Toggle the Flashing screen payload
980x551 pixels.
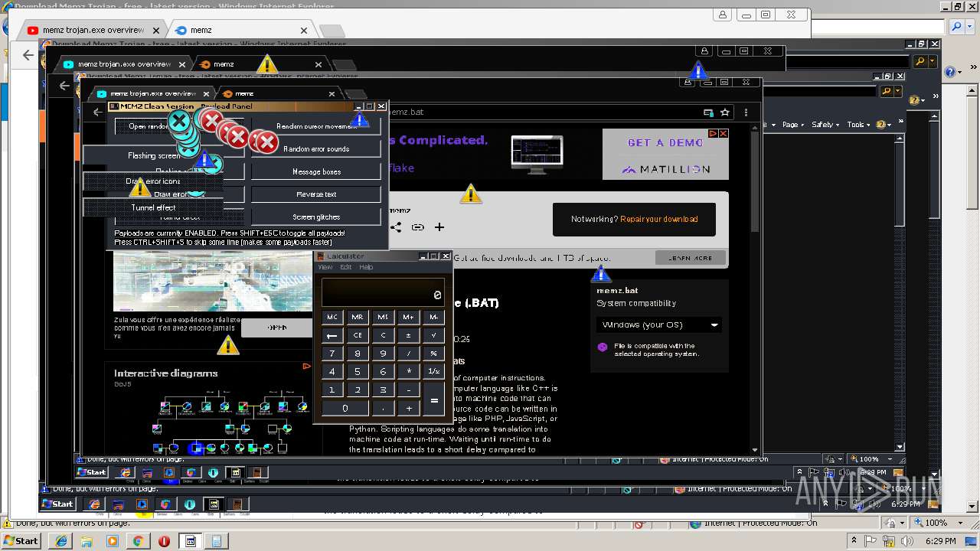(153, 155)
